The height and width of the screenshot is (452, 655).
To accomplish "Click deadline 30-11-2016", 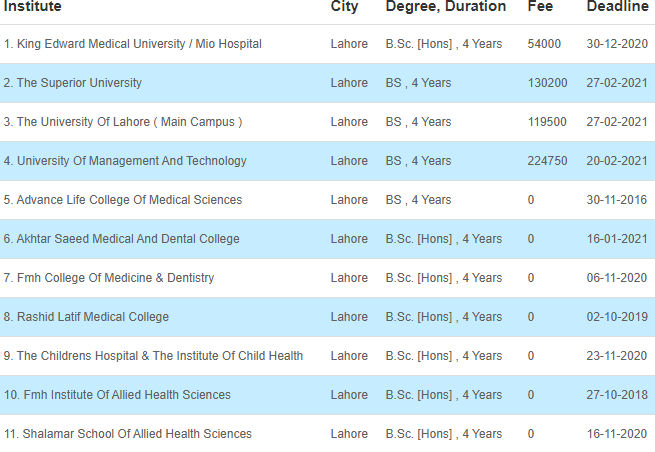I will pyautogui.click(x=617, y=200).
